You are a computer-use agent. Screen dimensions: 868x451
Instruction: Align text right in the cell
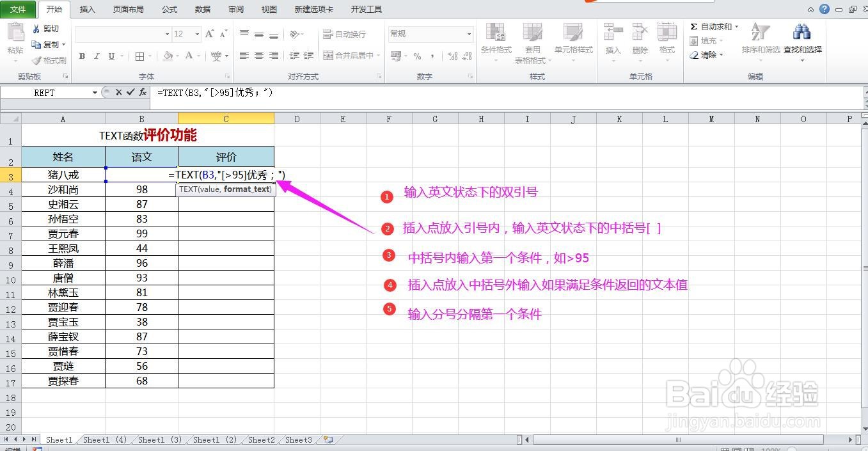point(274,56)
